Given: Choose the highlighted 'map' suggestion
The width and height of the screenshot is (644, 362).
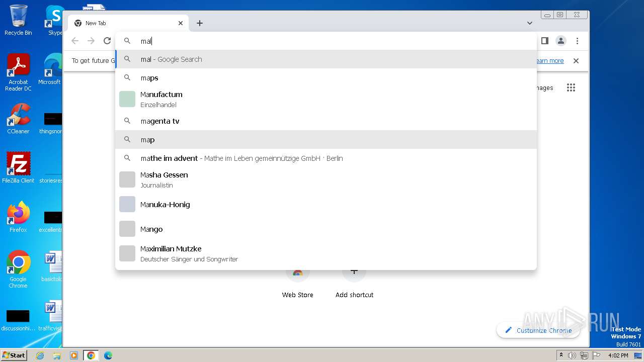Looking at the screenshot, I should tap(326, 140).
